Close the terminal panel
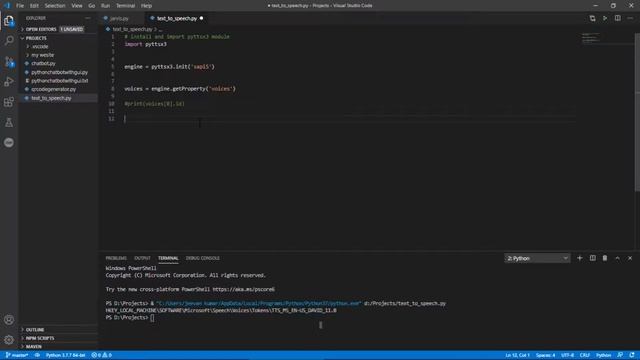The height and width of the screenshot is (360, 640). tap(630, 258)
